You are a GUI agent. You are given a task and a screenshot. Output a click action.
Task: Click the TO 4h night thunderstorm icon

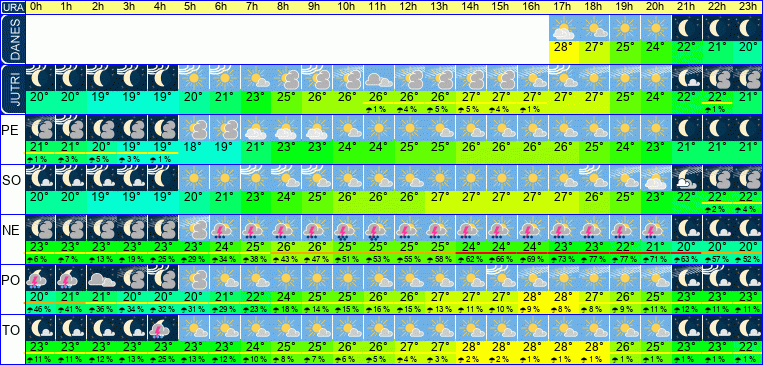[163, 328]
